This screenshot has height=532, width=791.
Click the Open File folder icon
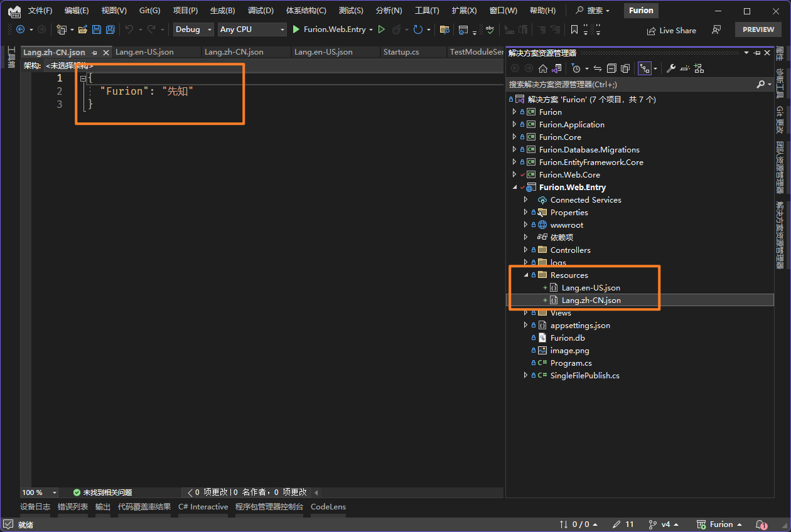coord(82,29)
